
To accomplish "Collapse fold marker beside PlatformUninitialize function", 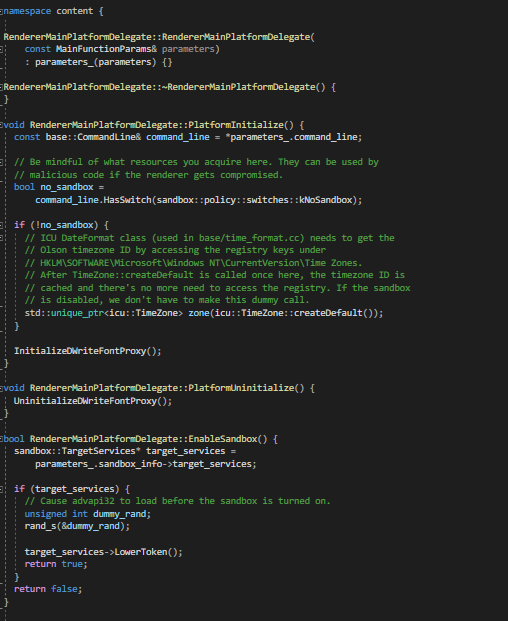I will point(1,388).
